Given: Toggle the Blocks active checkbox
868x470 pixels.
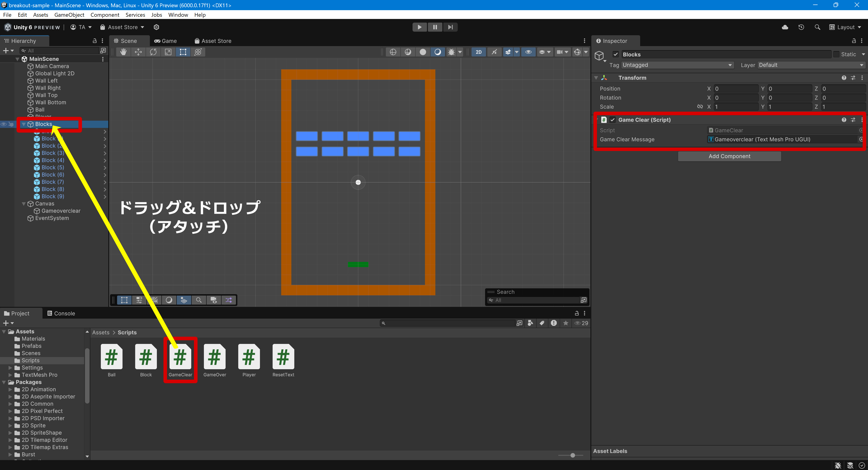Looking at the screenshot, I should click(x=616, y=54).
